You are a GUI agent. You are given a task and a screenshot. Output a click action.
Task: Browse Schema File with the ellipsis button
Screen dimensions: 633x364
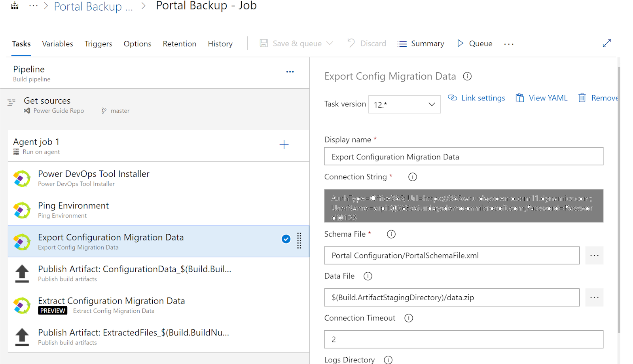click(x=594, y=255)
